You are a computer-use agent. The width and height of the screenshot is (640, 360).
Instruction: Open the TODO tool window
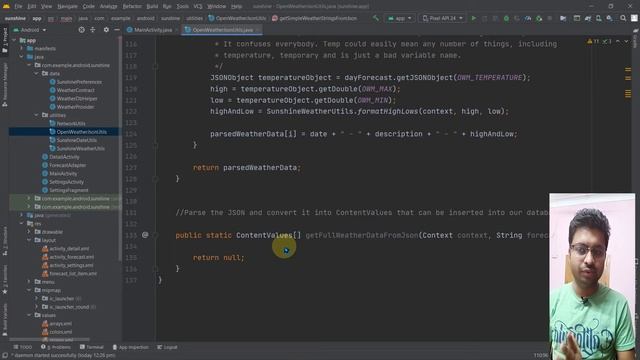pos(22,347)
